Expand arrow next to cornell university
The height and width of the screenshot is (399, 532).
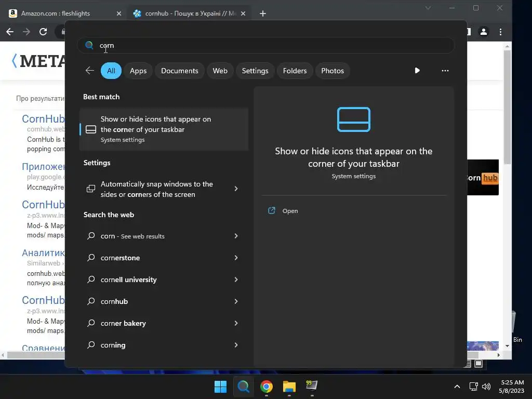click(236, 279)
